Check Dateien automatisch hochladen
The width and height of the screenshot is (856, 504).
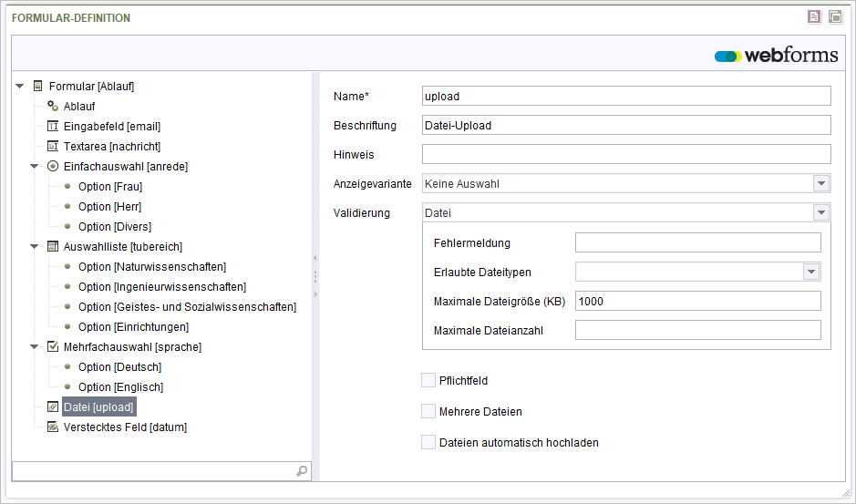click(428, 442)
